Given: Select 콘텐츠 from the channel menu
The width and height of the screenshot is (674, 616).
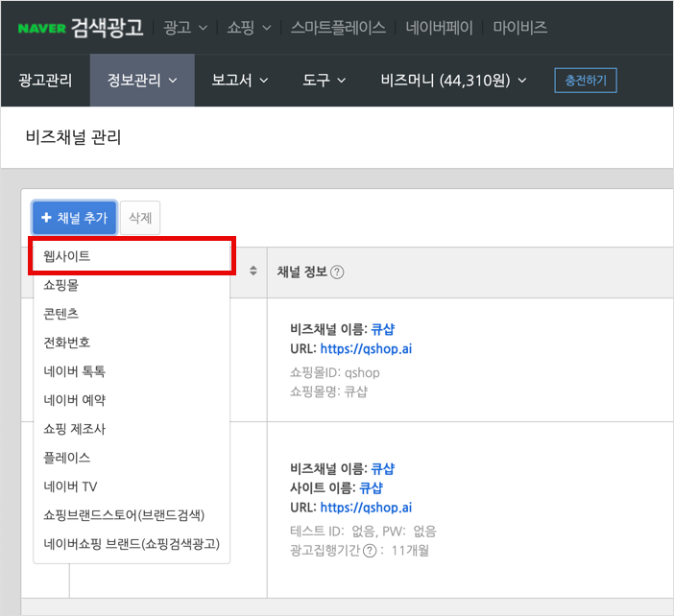Looking at the screenshot, I should (x=132, y=314).
